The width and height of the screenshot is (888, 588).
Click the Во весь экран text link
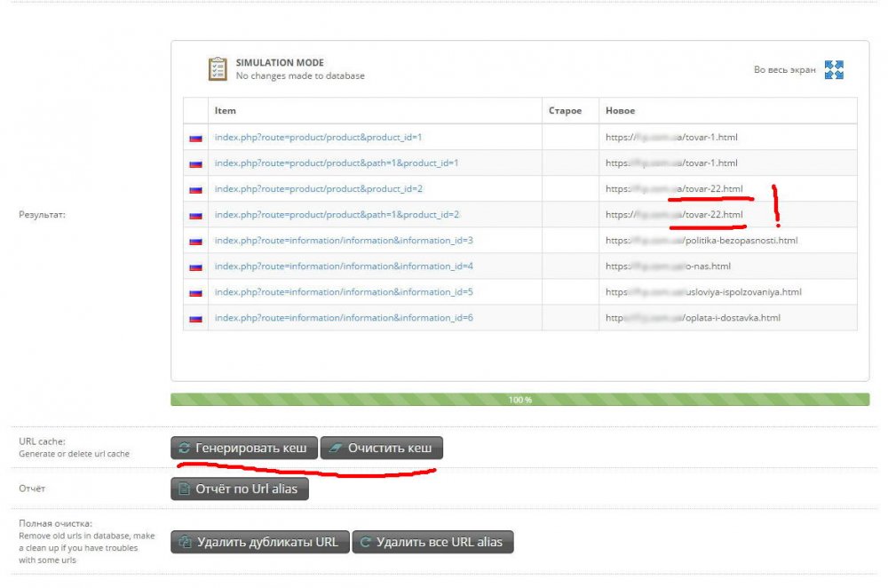tap(784, 69)
